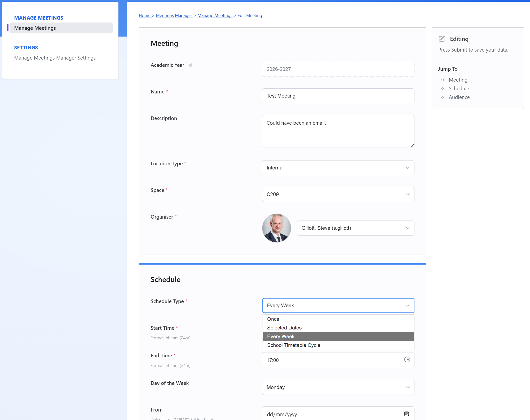
Task: Open the Location Type dropdown
Action: click(338, 168)
